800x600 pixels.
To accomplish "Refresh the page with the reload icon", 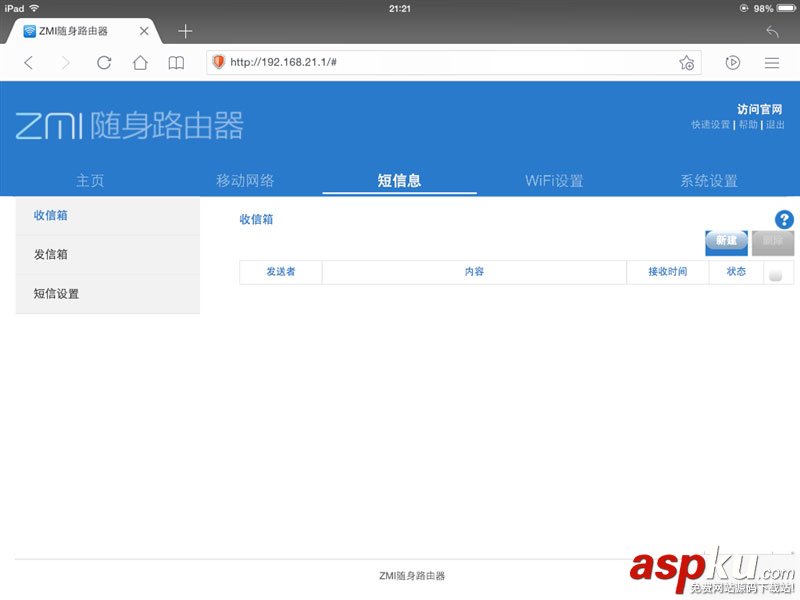I will tap(104, 62).
